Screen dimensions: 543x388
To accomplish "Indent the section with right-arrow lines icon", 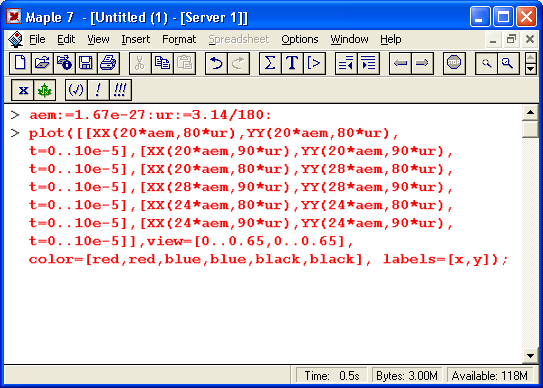I will point(368,63).
